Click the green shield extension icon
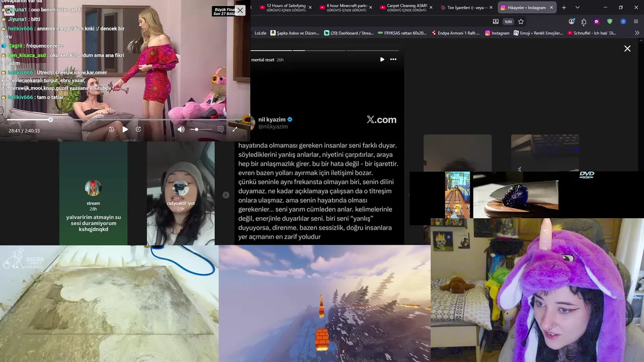This screenshot has height=362, width=644. pyautogui.click(x=610, y=22)
